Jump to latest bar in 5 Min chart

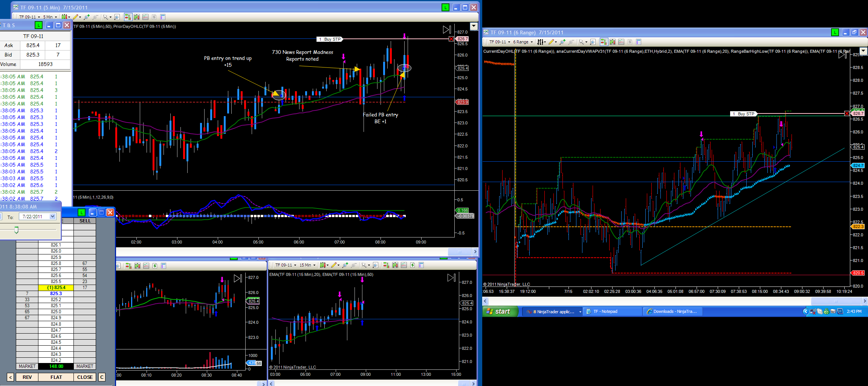pos(447,29)
